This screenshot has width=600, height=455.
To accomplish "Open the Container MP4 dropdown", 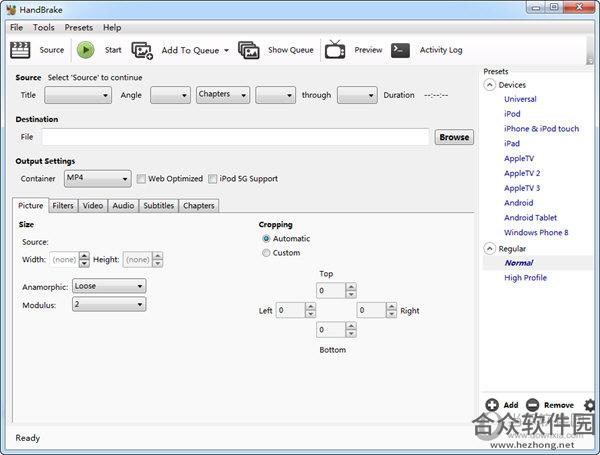I will pyautogui.click(x=98, y=178).
